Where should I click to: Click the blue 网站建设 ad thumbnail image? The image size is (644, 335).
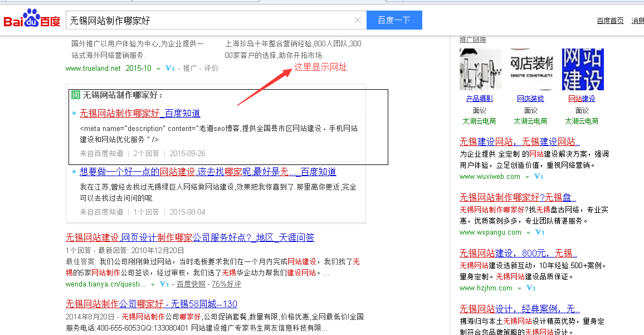point(582,70)
